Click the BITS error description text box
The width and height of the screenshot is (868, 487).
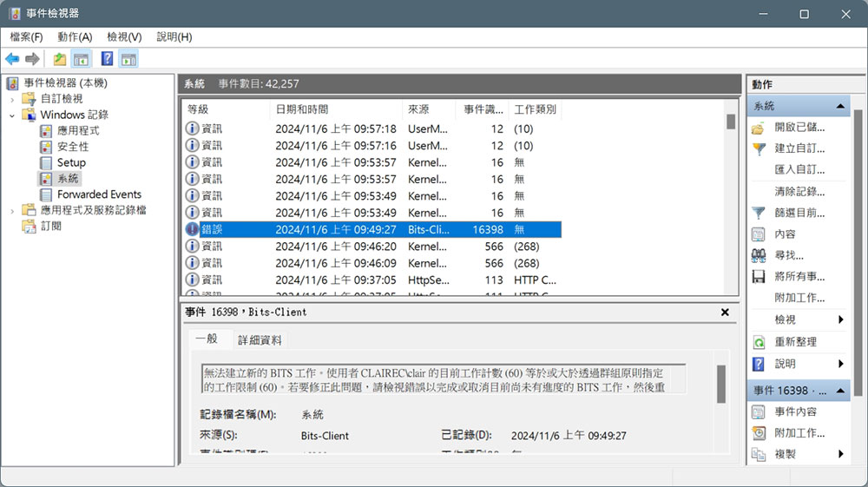pyautogui.click(x=444, y=379)
